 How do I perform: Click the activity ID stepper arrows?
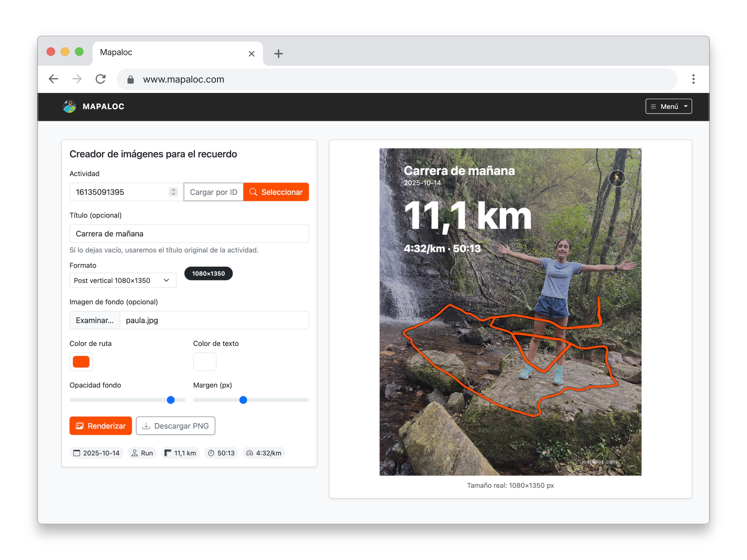174,192
